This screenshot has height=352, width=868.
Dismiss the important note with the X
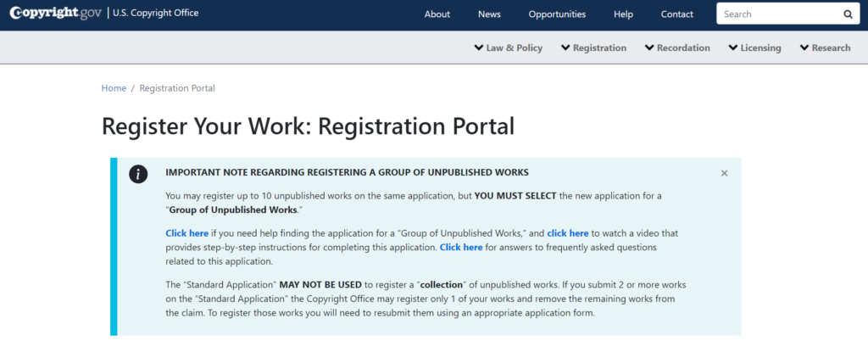coord(724,174)
